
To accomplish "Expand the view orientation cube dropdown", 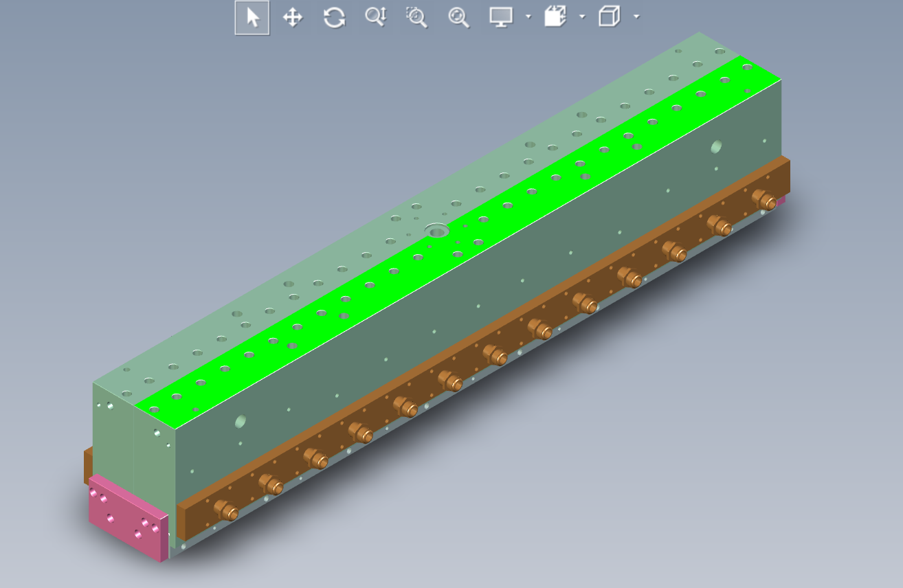I will coord(636,16).
